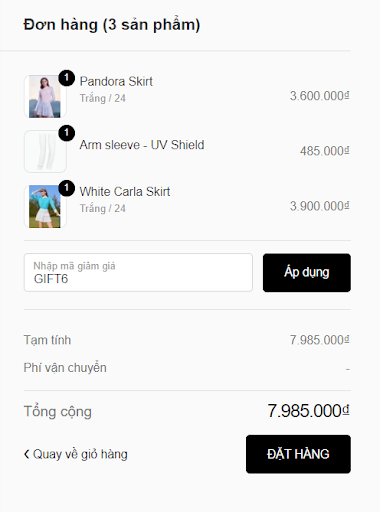380x512 pixels.
Task: Click the back chevron beside Quay về giỏ hàng
Action: pyautogui.click(x=27, y=454)
